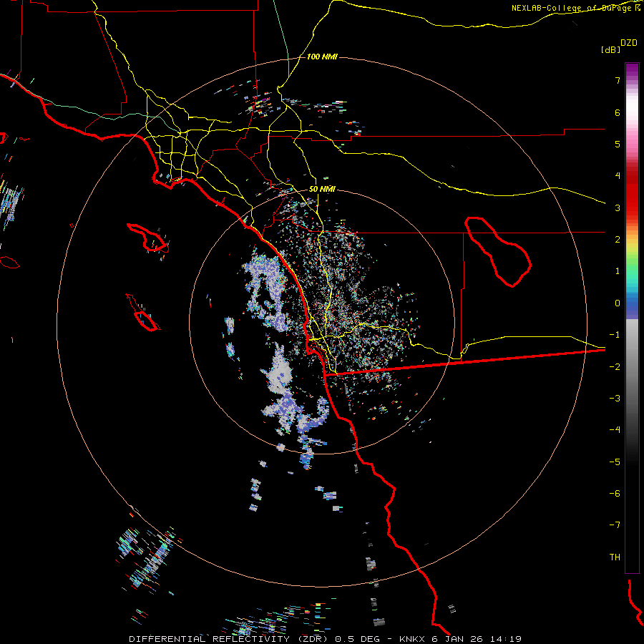Click the KNKX radar site identifier
Screen dimensions: 644x644
(414, 639)
